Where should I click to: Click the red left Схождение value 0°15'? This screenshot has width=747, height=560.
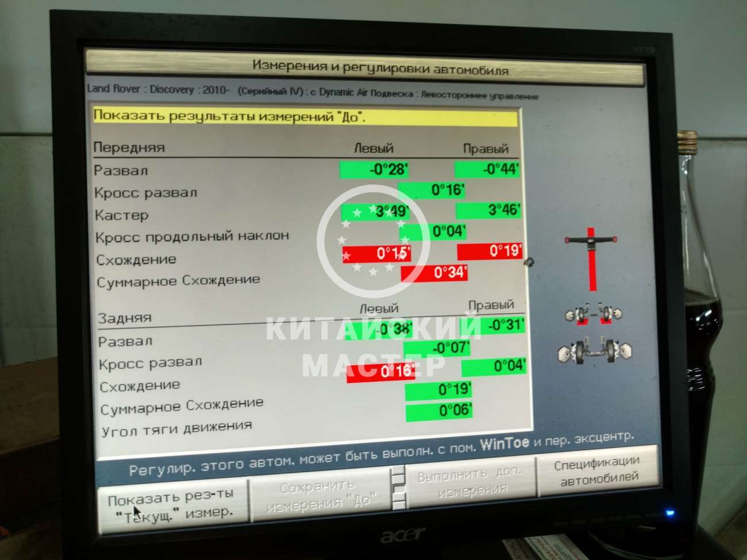pyautogui.click(x=376, y=252)
